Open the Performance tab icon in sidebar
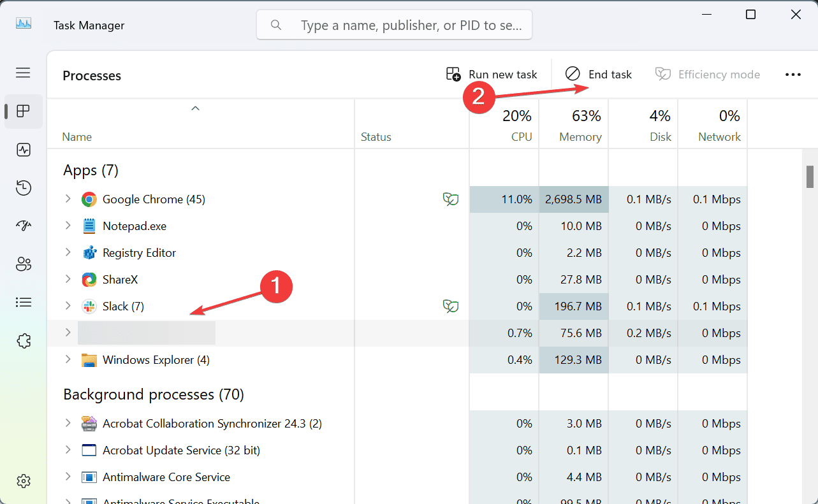The image size is (818, 504). (24, 150)
